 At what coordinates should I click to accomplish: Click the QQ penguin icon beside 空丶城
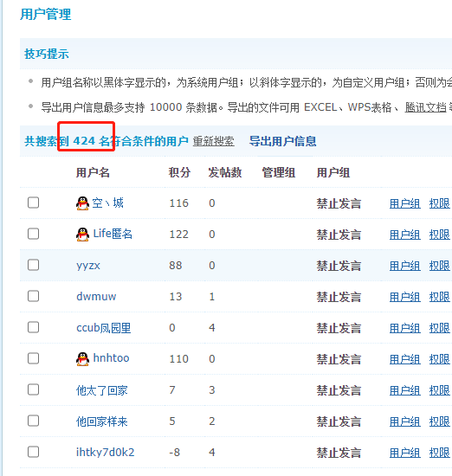pos(82,203)
